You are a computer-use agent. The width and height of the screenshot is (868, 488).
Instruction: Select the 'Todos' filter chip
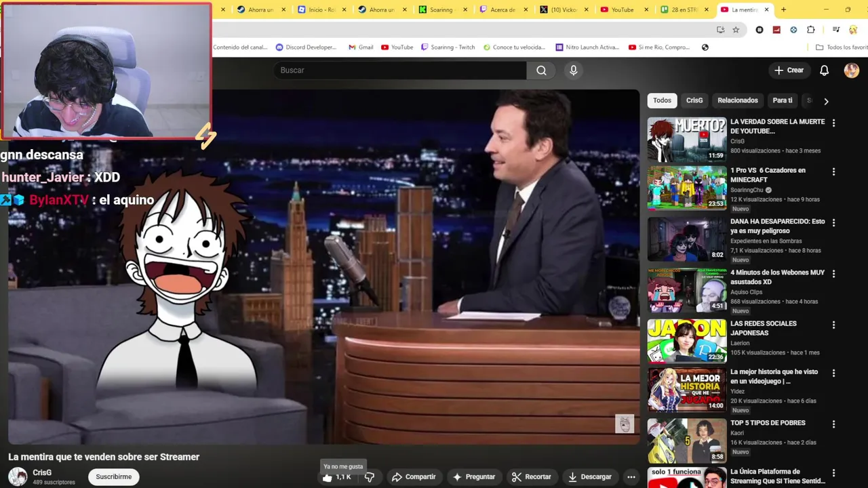coord(662,100)
